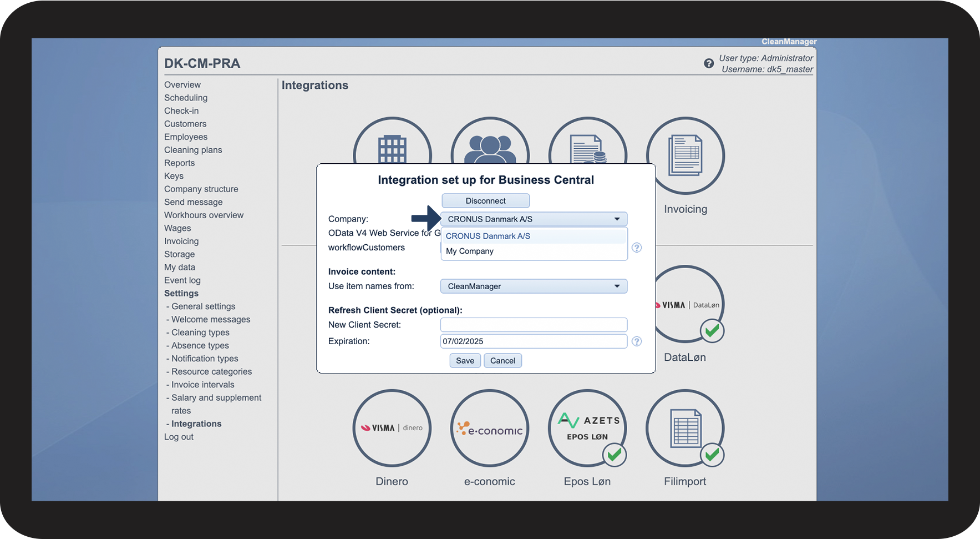The width and height of the screenshot is (980, 539).
Task: Open the 'Use item names from' dropdown
Action: [534, 286]
